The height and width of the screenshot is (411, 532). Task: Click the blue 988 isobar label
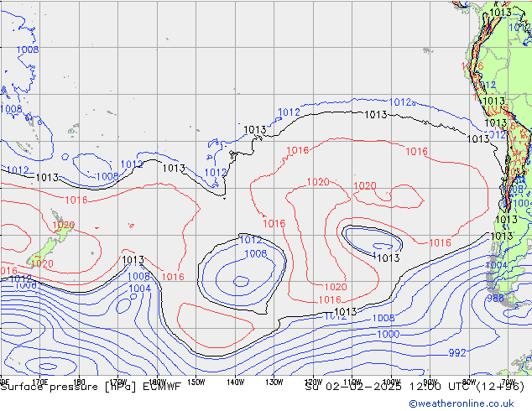click(x=495, y=298)
